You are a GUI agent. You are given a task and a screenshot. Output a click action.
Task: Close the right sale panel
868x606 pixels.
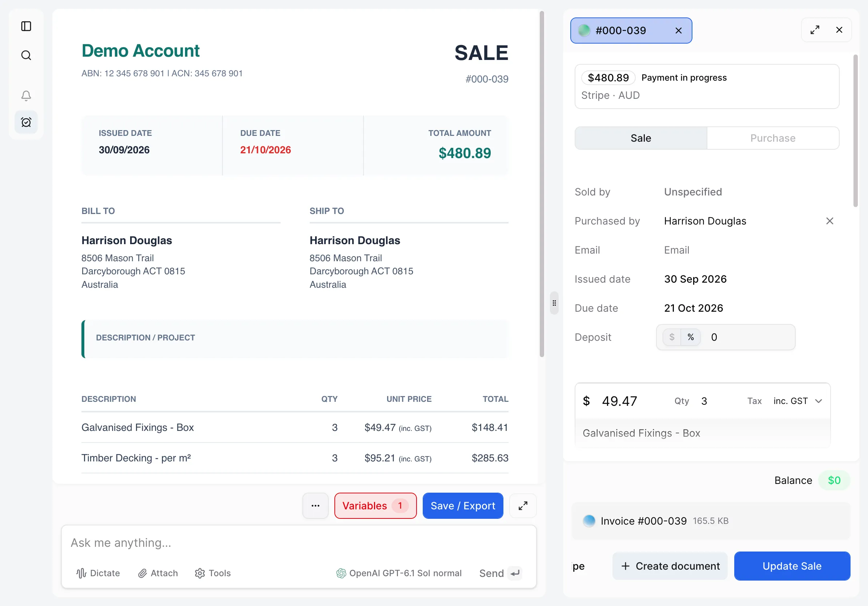839,30
